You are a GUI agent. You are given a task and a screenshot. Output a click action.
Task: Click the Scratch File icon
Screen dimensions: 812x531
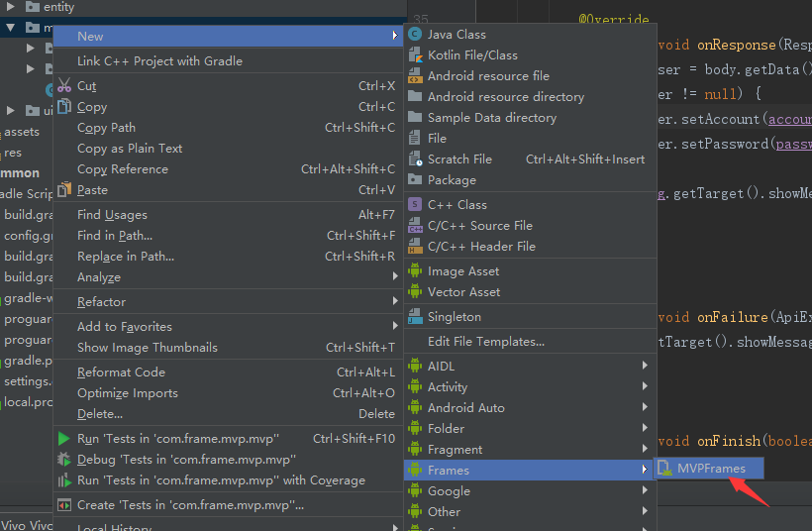tap(415, 159)
